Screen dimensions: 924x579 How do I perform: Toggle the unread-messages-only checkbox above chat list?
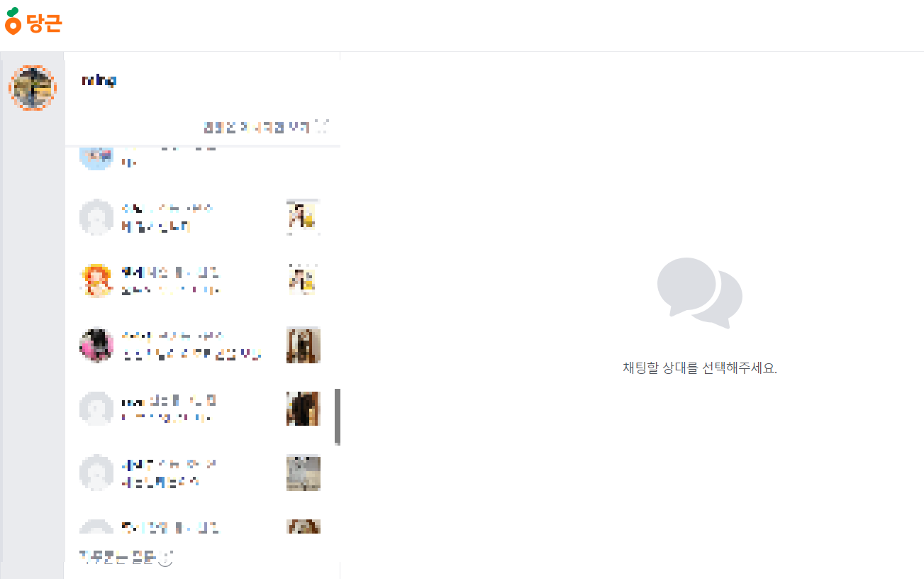(323, 128)
